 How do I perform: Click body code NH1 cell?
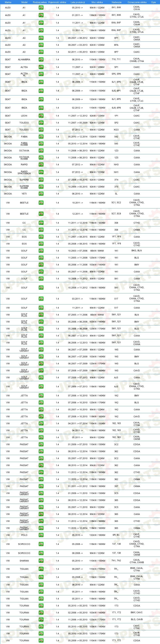(116, 172)
